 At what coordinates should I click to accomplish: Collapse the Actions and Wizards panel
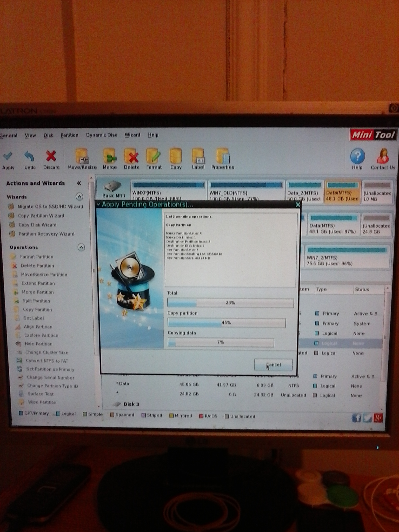coord(79,183)
